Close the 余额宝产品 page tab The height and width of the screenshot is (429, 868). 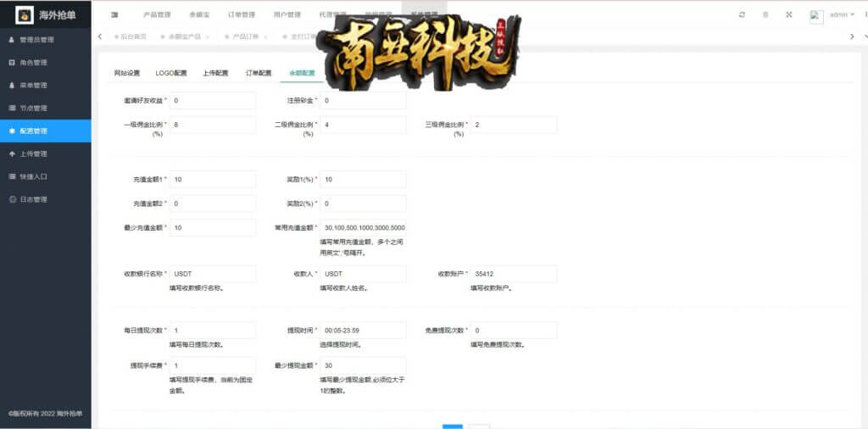click(207, 37)
